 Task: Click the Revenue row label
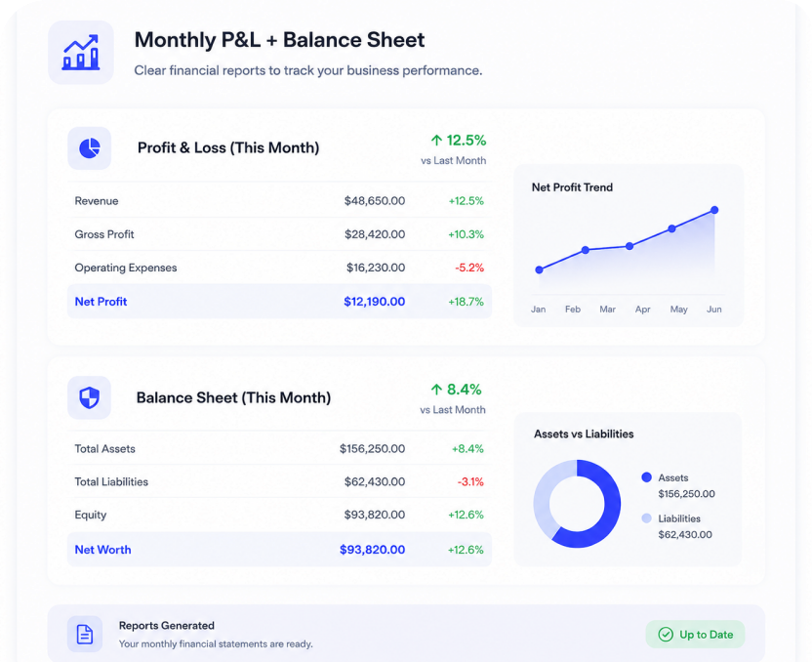[97, 201]
